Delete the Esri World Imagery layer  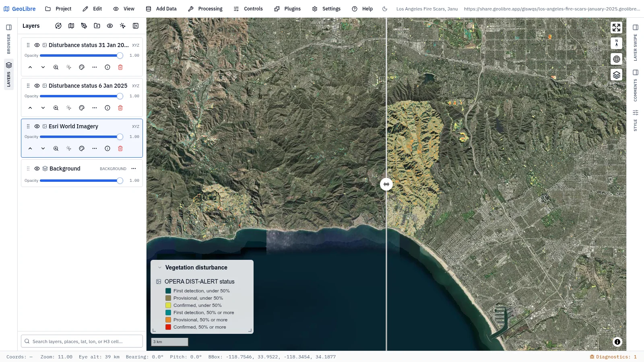tap(120, 148)
